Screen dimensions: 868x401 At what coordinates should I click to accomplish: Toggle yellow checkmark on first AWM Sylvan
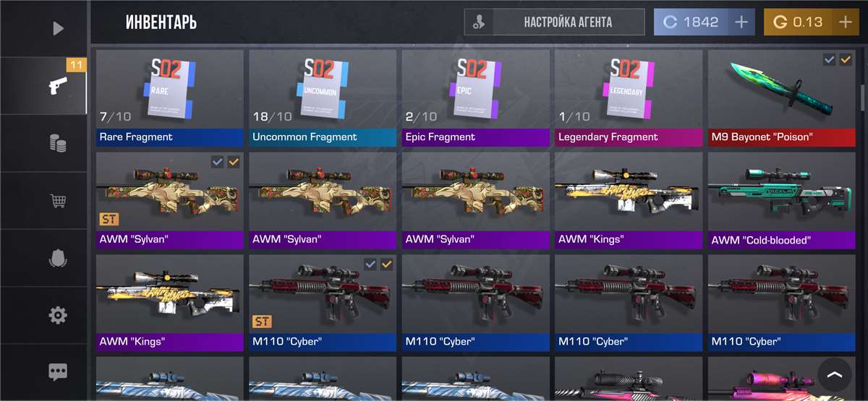pyautogui.click(x=234, y=163)
